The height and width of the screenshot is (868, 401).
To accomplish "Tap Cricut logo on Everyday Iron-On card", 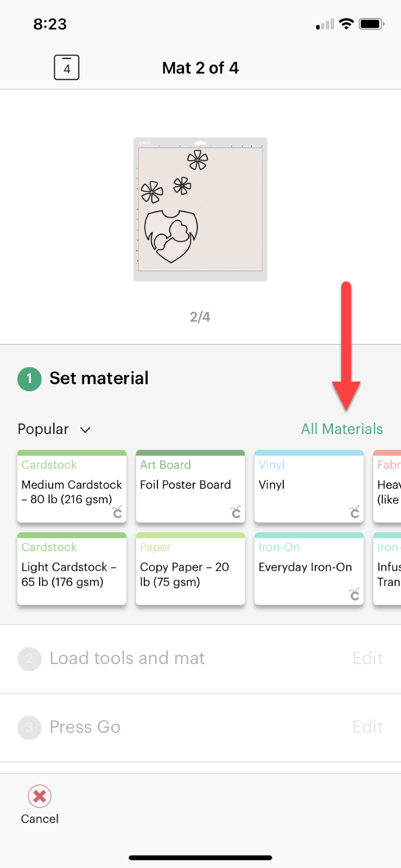I will tap(354, 594).
